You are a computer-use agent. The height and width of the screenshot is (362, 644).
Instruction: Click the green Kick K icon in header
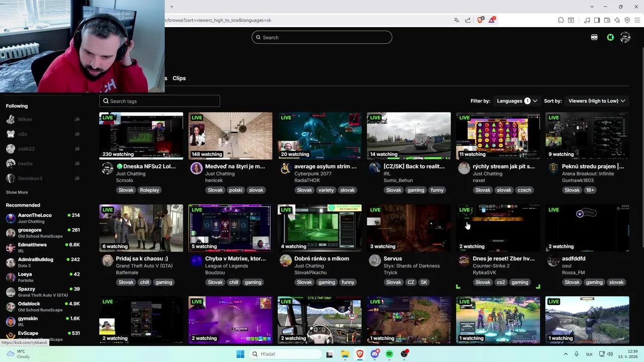click(x=610, y=37)
